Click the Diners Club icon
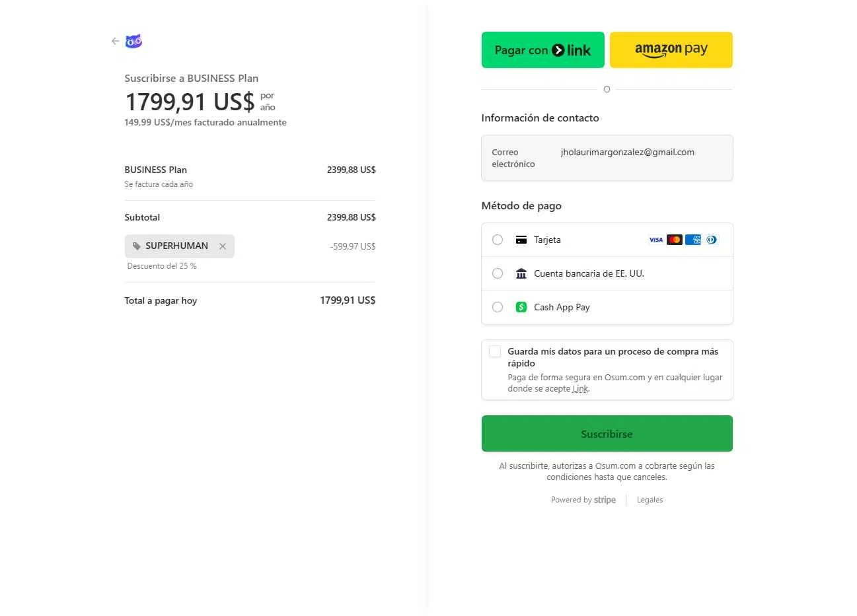 (x=712, y=240)
